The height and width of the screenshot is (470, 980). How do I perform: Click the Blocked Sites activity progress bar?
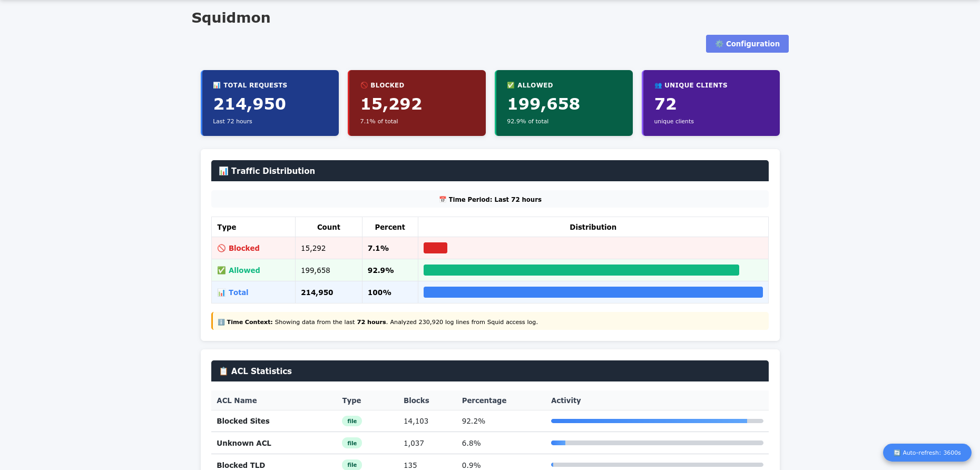pyautogui.click(x=657, y=421)
